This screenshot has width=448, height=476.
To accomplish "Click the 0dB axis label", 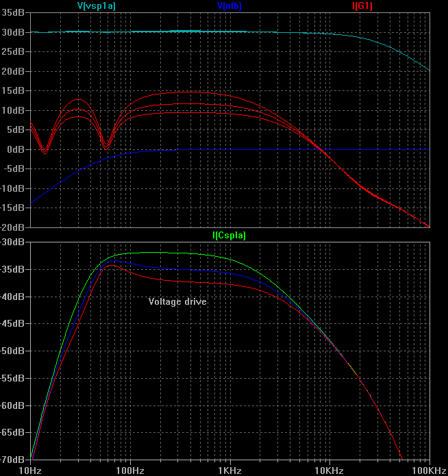I will (16, 149).
